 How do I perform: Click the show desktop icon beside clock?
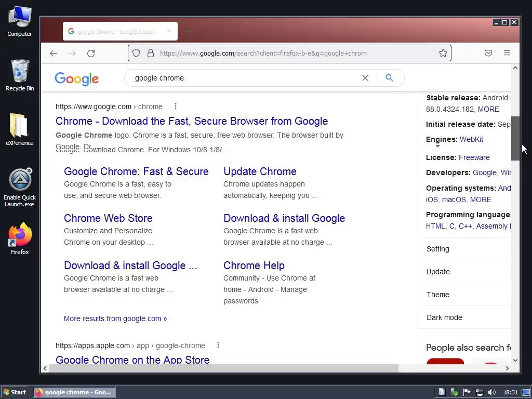pyautogui.click(x=526, y=393)
